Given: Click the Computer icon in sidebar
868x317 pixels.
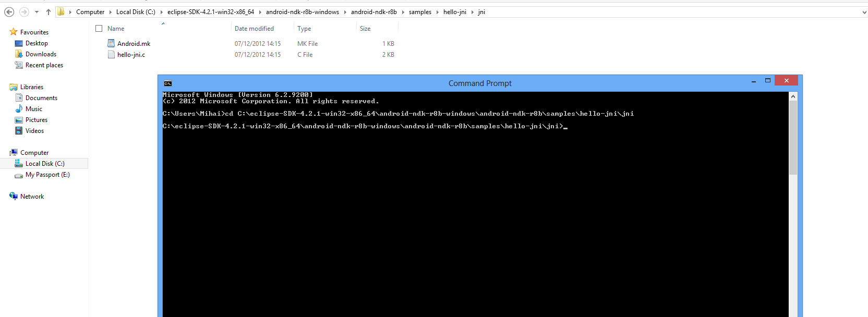Looking at the screenshot, I should (x=14, y=153).
